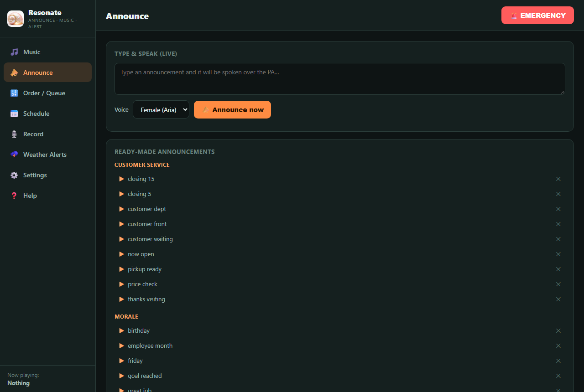584x392 pixels.
Task: Play the customer dept announcement
Action: click(122, 209)
